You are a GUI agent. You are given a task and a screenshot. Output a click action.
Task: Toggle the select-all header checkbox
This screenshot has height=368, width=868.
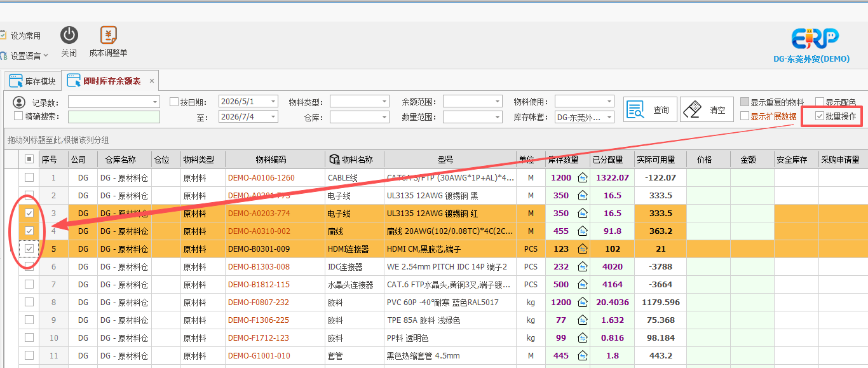(29, 160)
